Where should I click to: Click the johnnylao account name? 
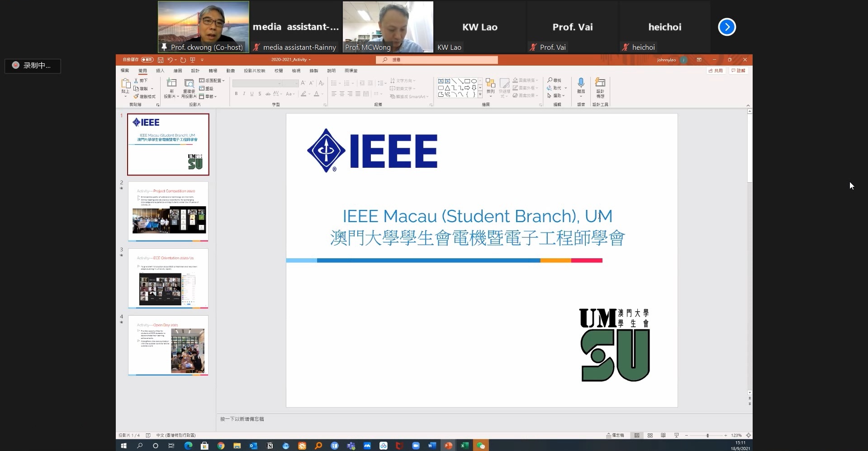point(666,60)
